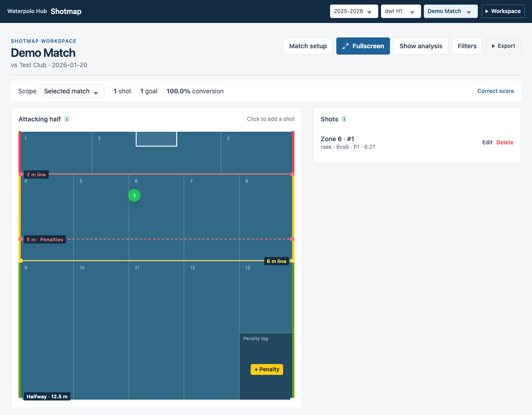Screen dimensions: 532x415
Task: Click the vs Test Club · 2026-01-20 subtitle
Action: pos(49,65)
